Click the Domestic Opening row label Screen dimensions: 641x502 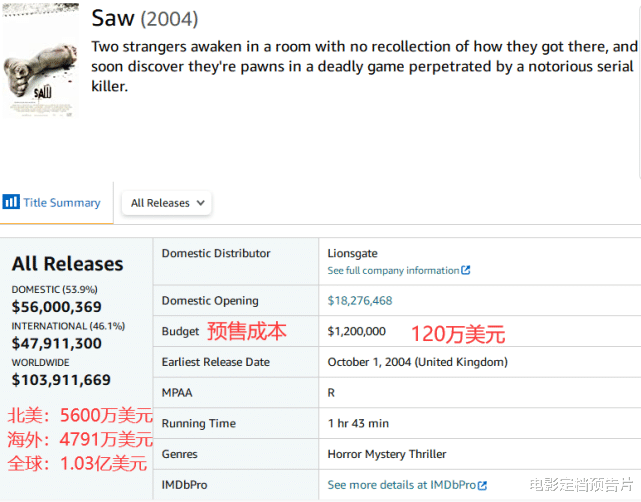coord(210,301)
